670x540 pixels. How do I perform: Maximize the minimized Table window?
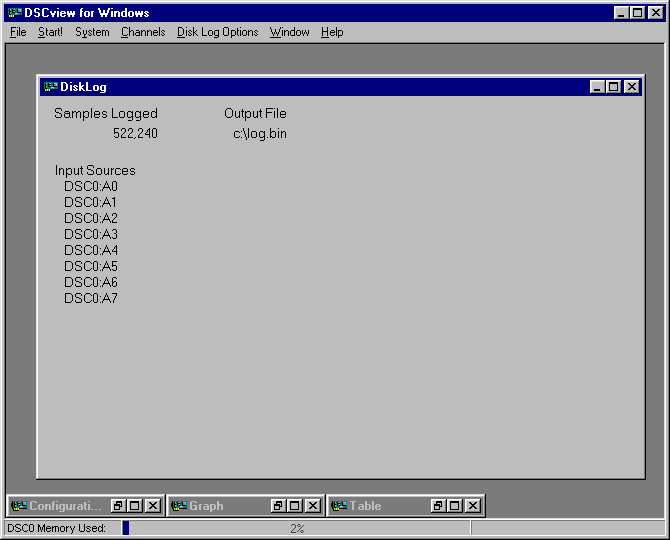455,506
